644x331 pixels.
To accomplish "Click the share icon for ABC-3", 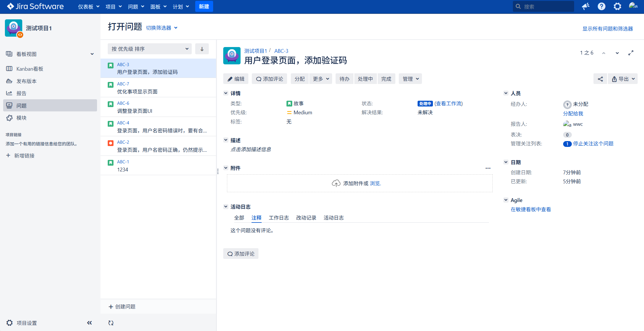I will pos(600,78).
